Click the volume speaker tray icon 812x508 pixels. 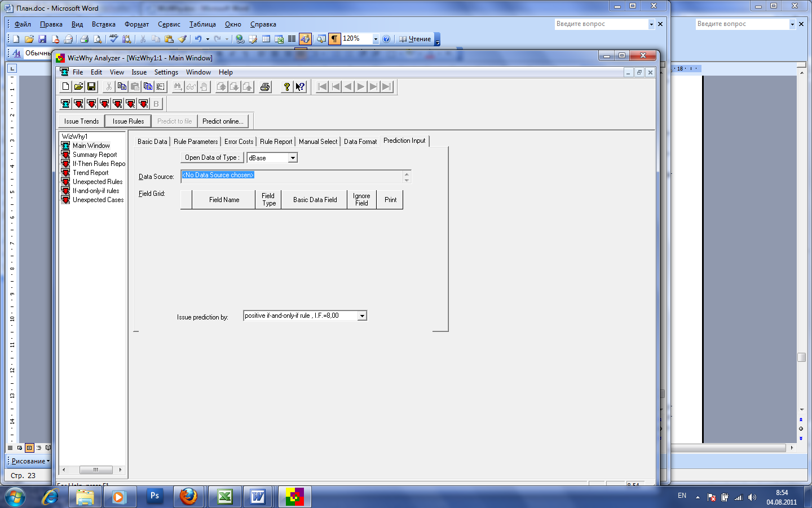[752, 497]
